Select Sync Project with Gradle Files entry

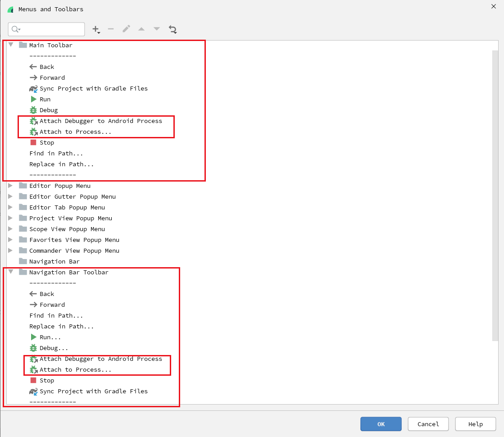pyautogui.click(x=89, y=88)
